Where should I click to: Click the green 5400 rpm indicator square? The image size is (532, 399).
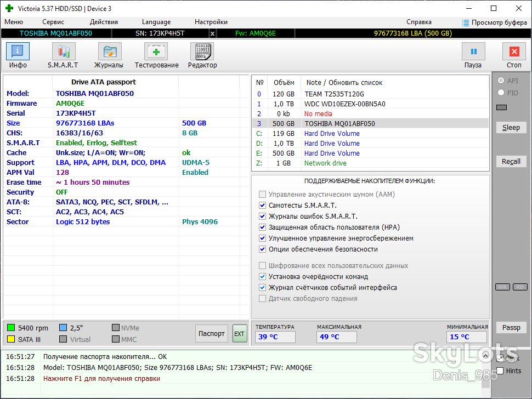coord(11,327)
